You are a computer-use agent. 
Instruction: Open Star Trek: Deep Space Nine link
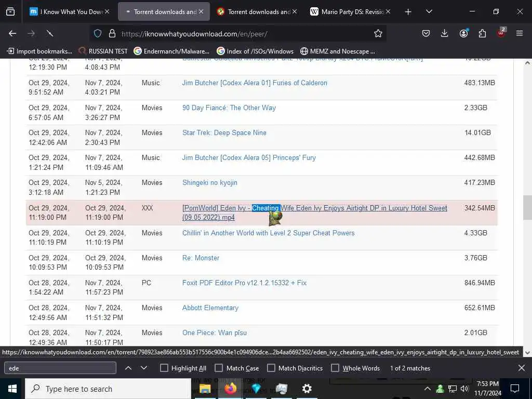(x=224, y=132)
